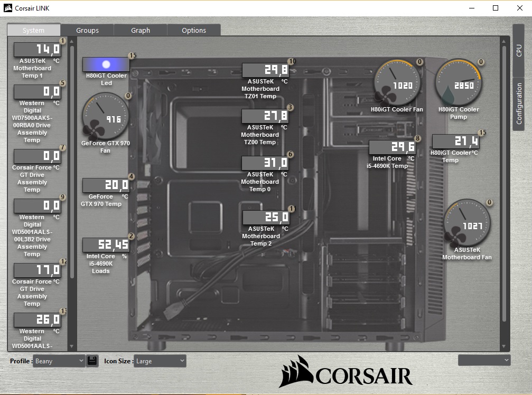Click the 'H80iGT Cooler Pump' label
Viewport: 532px width, 395px height.
pos(459,113)
